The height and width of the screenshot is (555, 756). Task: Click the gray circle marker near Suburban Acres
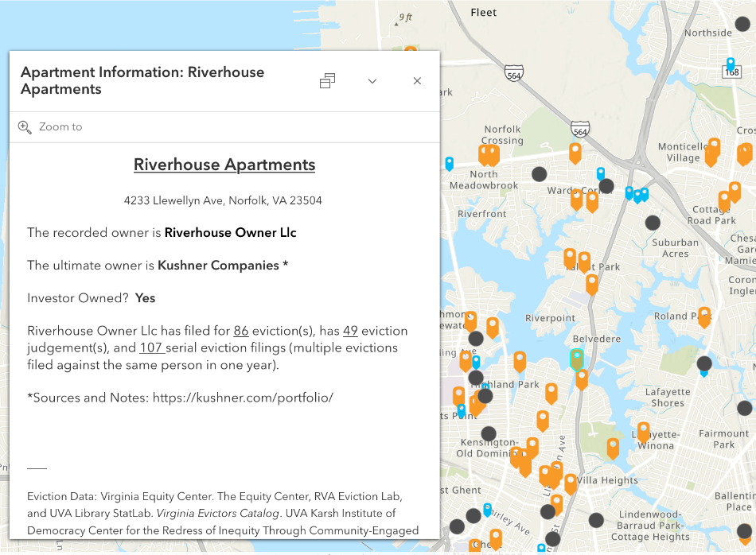[x=653, y=223]
